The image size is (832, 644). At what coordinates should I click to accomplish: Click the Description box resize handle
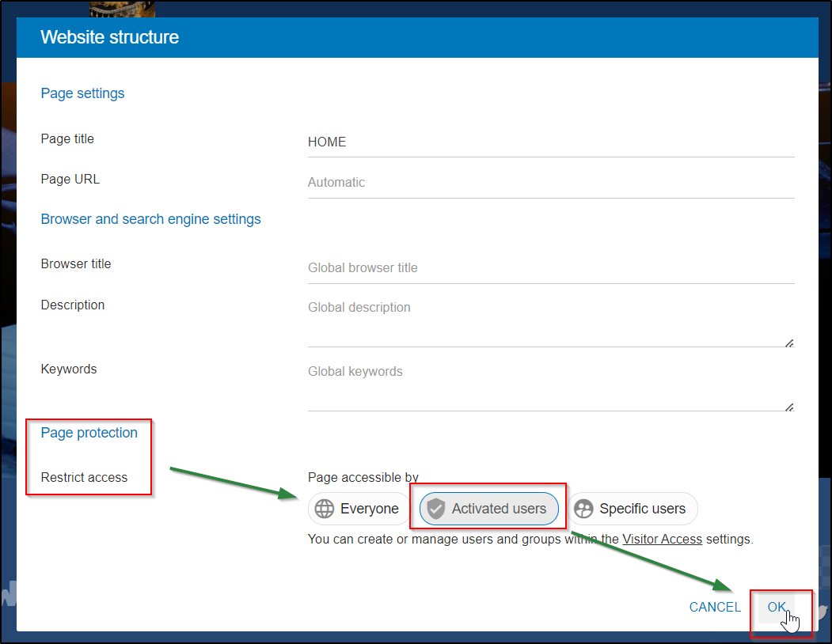788,343
